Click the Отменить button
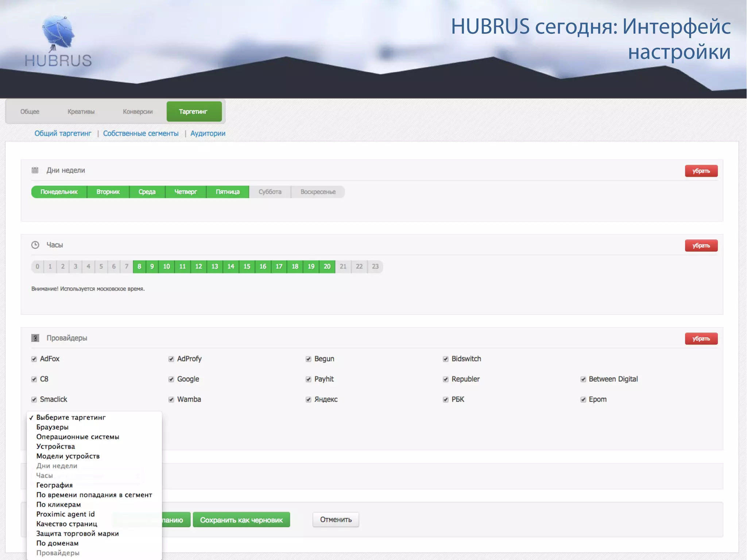Viewport: 747px width, 560px height. (336, 520)
